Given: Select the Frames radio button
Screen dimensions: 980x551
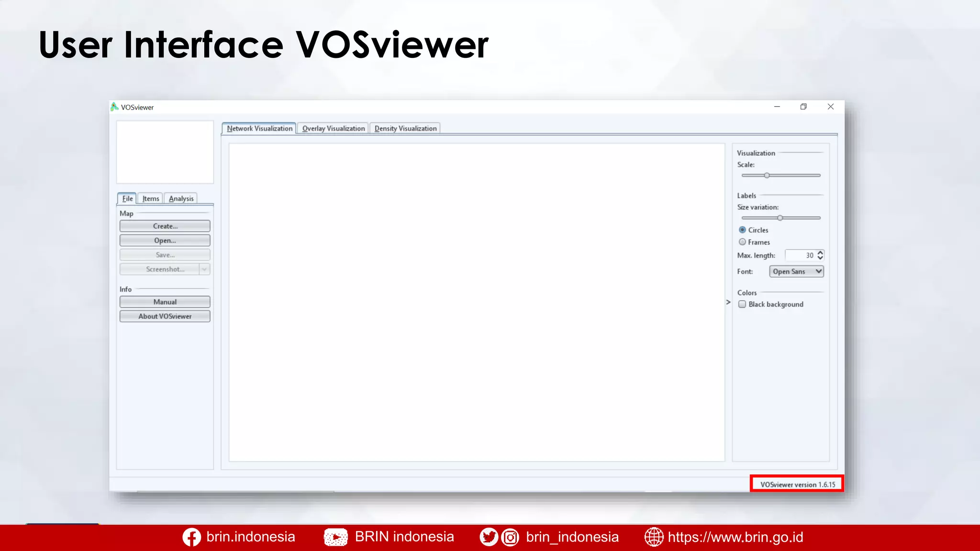Looking at the screenshot, I should [x=742, y=242].
